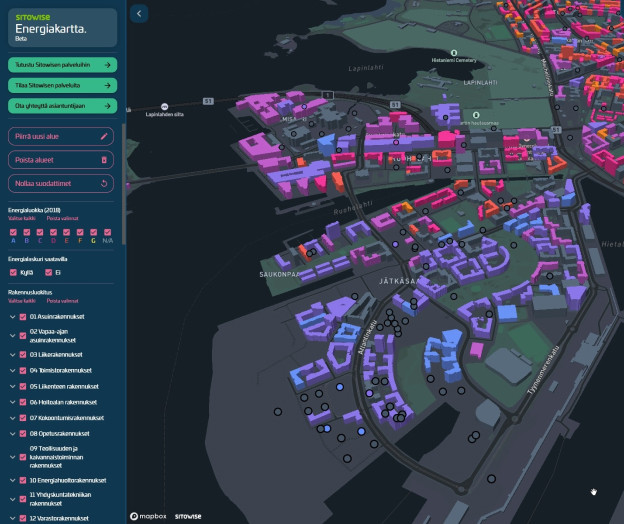Click the Atlantinkatu street label
This screenshot has width=624, height=524.
click(x=367, y=337)
